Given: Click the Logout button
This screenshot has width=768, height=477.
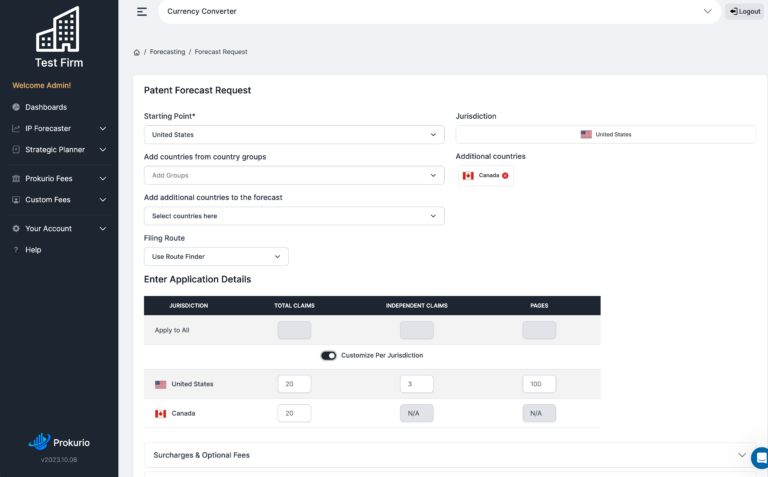Looking at the screenshot, I should 744,11.
